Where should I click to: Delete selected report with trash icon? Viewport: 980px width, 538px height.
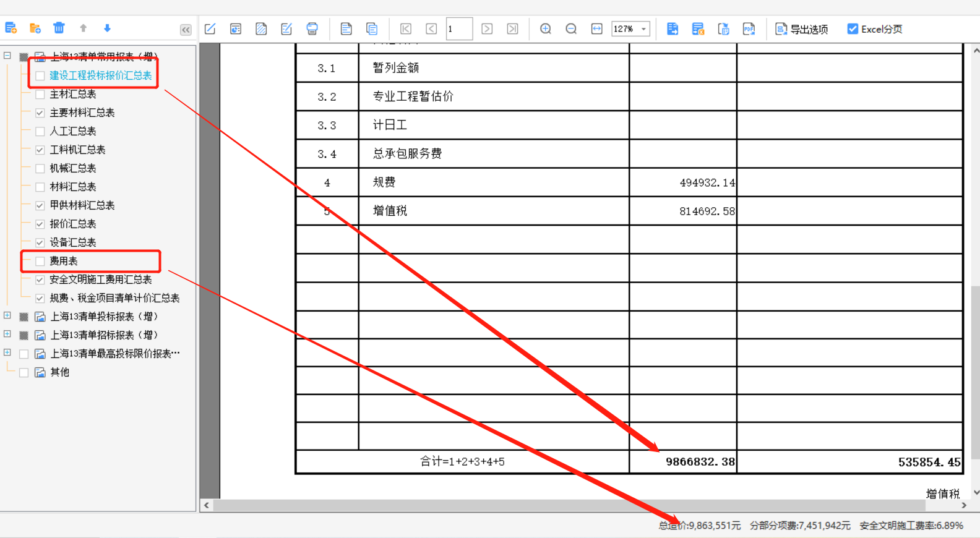pyautogui.click(x=59, y=28)
